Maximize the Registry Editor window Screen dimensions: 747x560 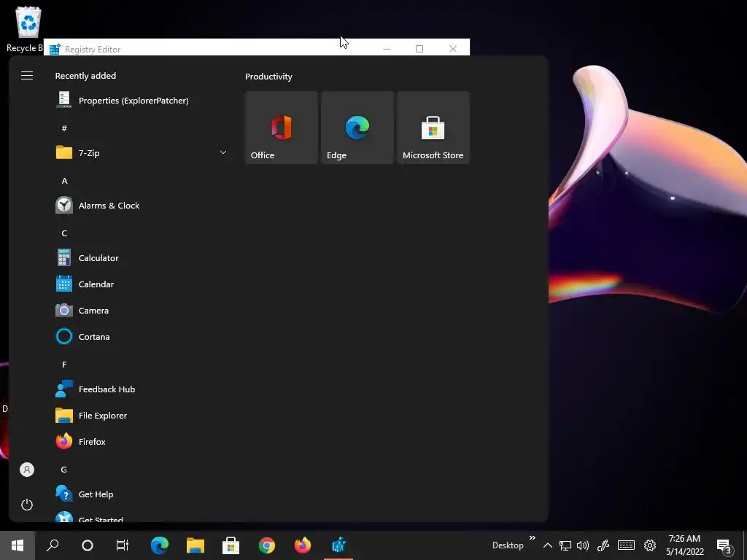point(419,49)
